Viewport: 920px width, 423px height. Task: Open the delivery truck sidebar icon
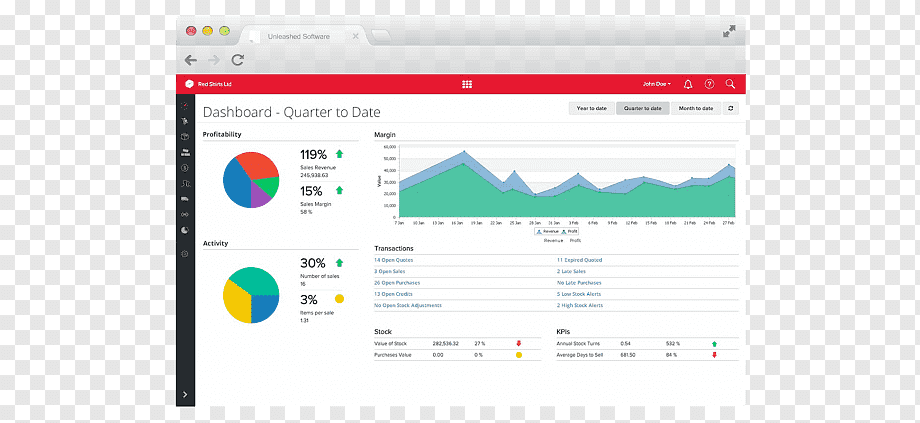click(185, 199)
